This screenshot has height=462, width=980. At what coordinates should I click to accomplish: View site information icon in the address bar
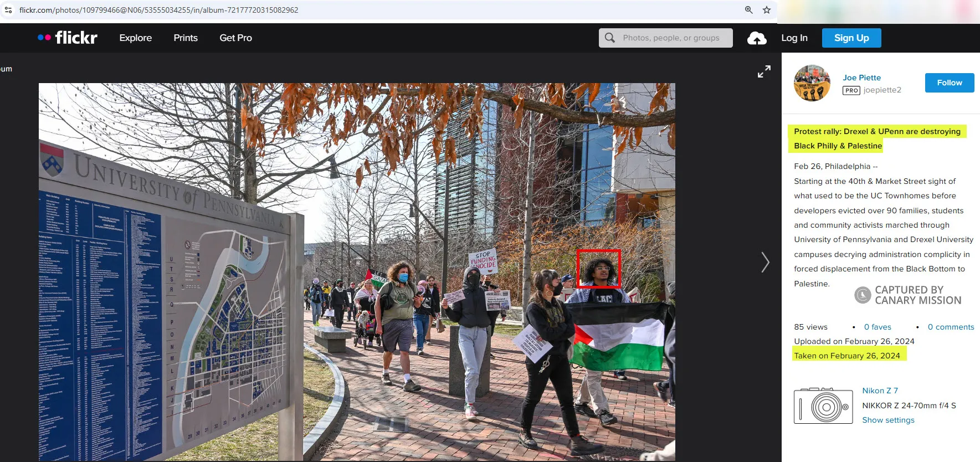pyautogui.click(x=8, y=10)
